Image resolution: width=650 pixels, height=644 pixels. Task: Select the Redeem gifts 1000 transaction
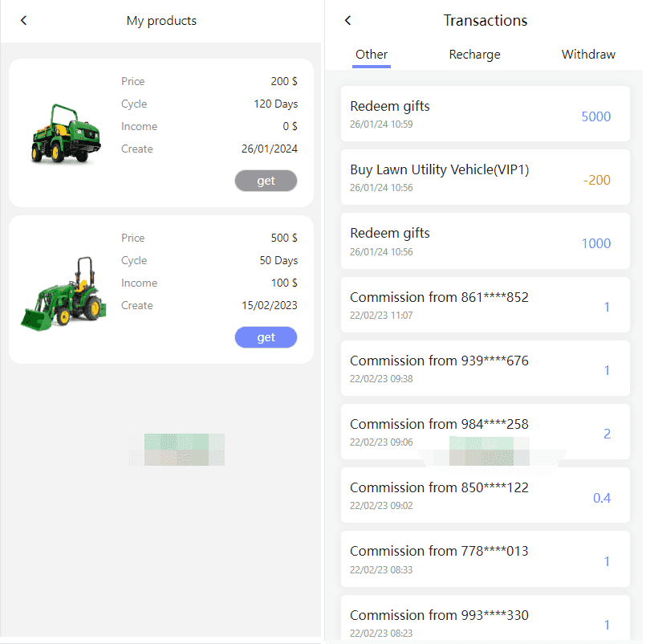pyautogui.click(x=485, y=242)
